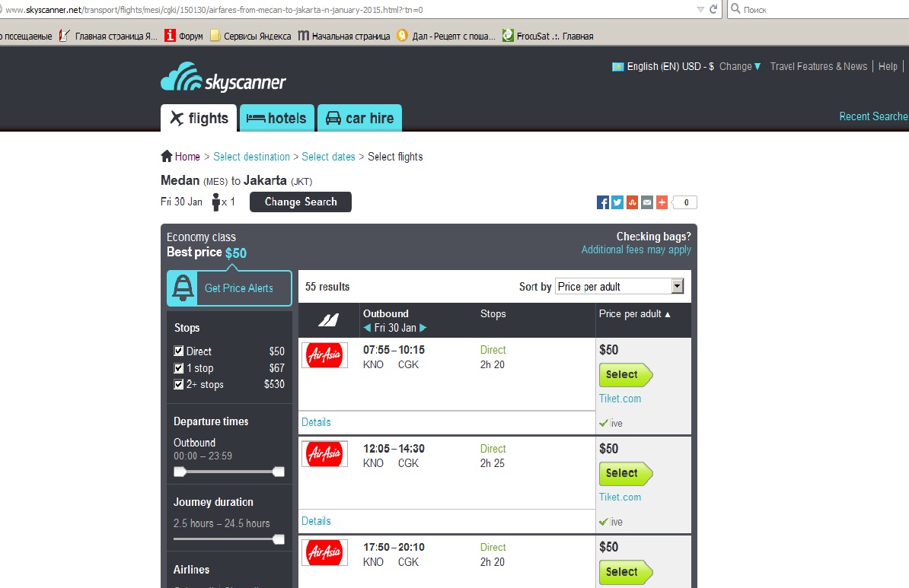Switch to the hotels tab

click(277, 119)
